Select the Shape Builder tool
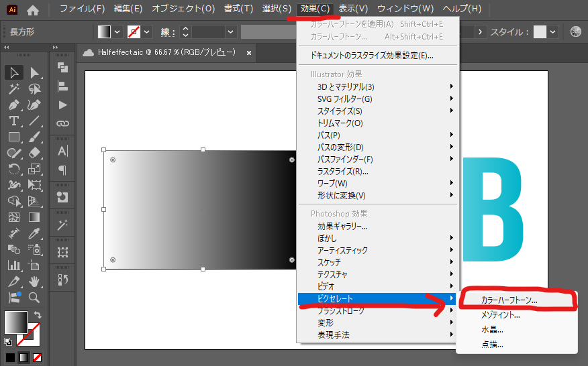 pyautogui.click(x=14, y=201)
